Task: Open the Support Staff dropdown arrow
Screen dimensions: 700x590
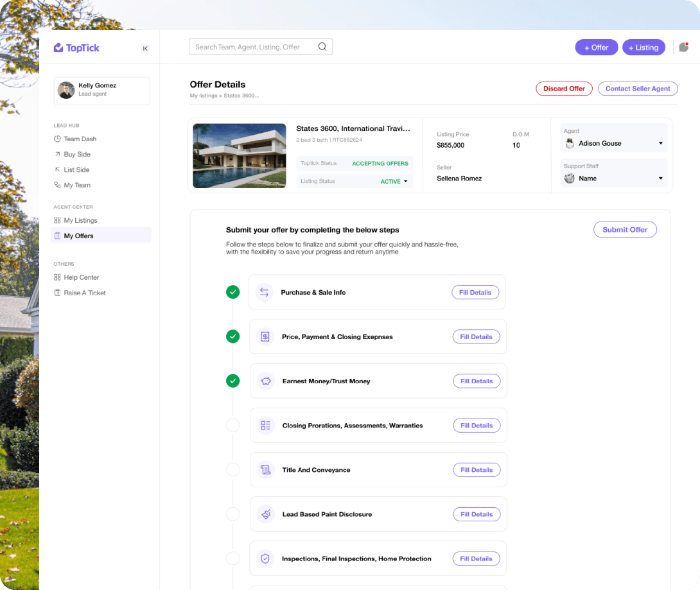Action: coord(661,178)
